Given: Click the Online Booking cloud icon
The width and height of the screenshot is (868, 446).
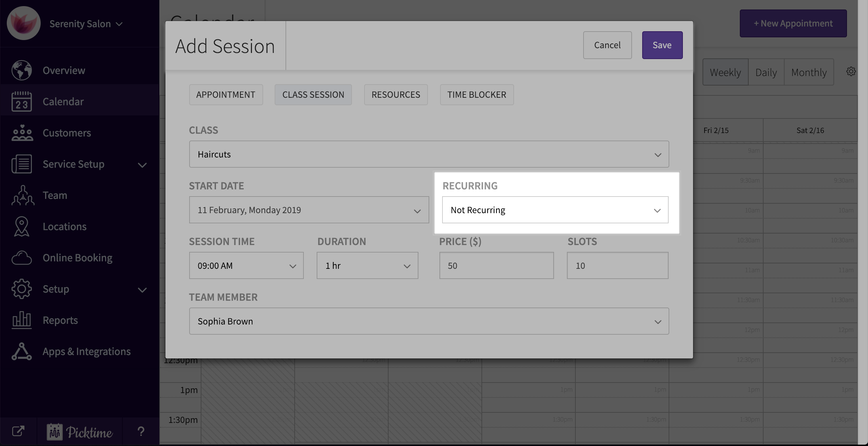Looking at the screenshot, I should 22,258.
